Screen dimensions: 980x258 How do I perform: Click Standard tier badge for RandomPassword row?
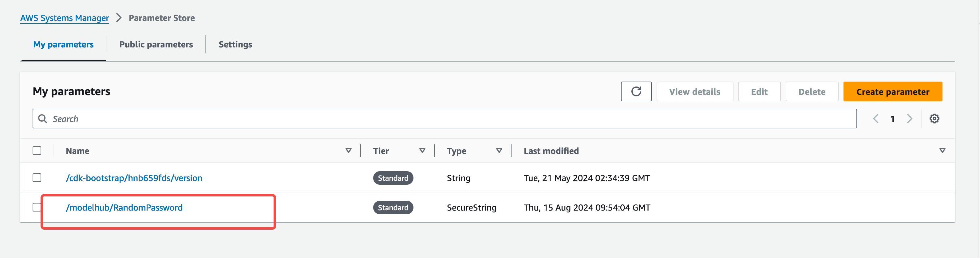tap(393, 207)
